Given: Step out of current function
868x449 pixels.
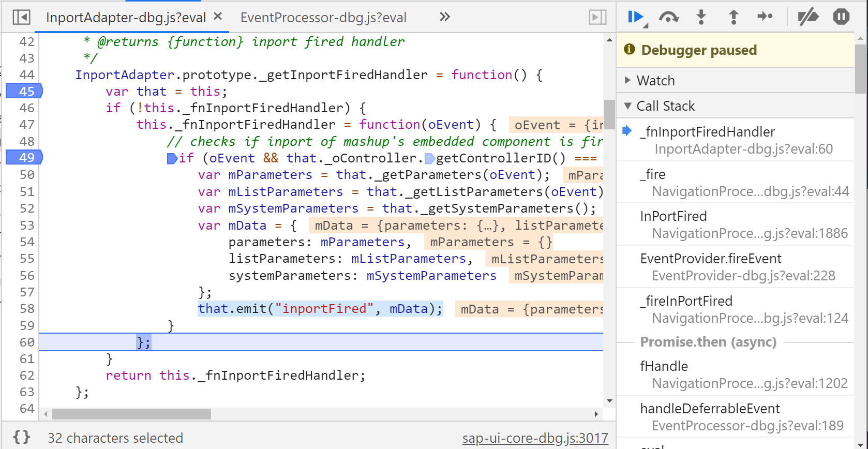Looking at the screenshot, I should [x=733, y=17].
